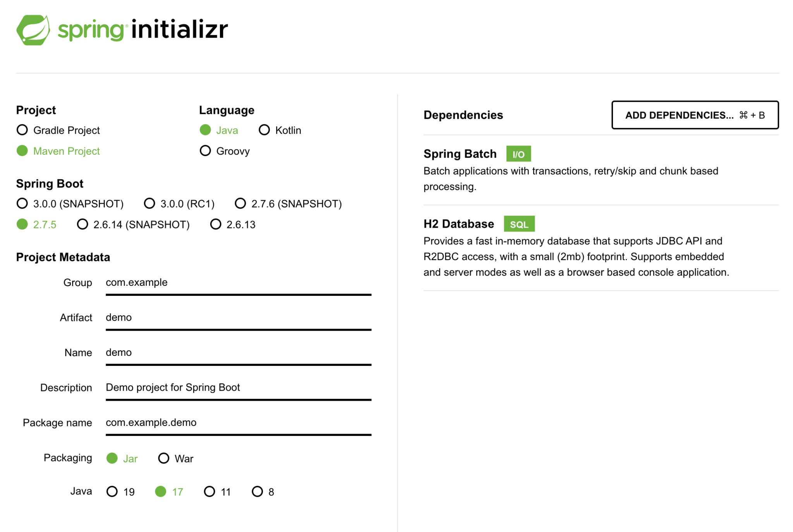This screenshot has width=793, height=532.
Task: Click the Spring Initializr leaf logo
Action: point(34,29)
